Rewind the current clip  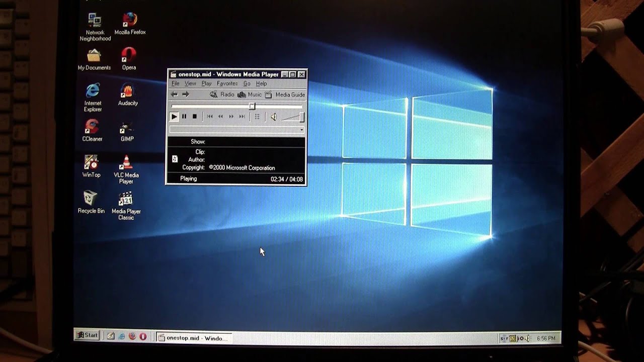pyautogui.click(x=220, y=117)
